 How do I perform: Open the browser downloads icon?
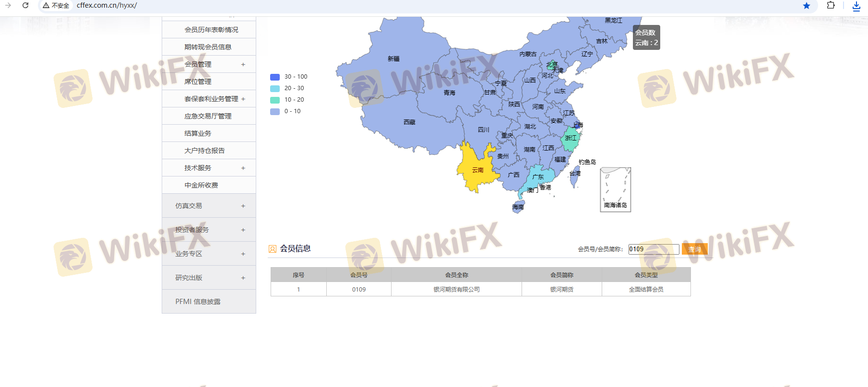pos(856,6)
